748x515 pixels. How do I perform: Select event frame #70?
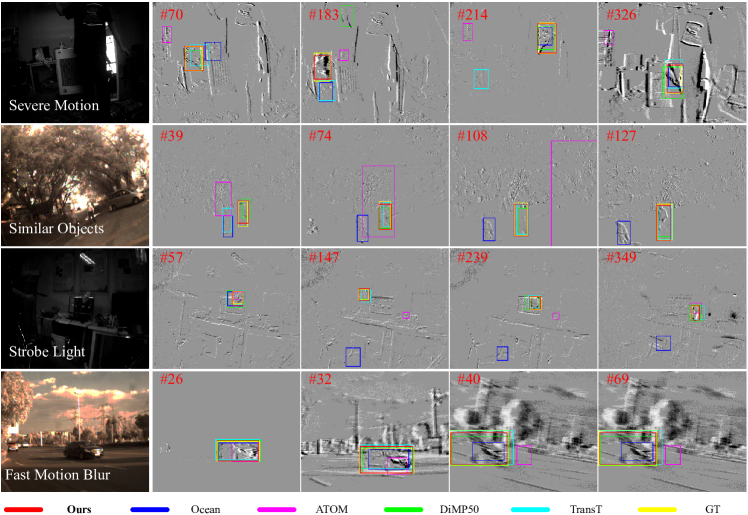tap(226, 62)
